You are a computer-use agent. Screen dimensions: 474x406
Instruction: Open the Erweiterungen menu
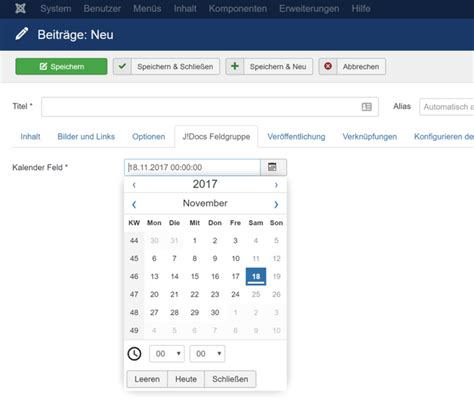click(309, 9)
